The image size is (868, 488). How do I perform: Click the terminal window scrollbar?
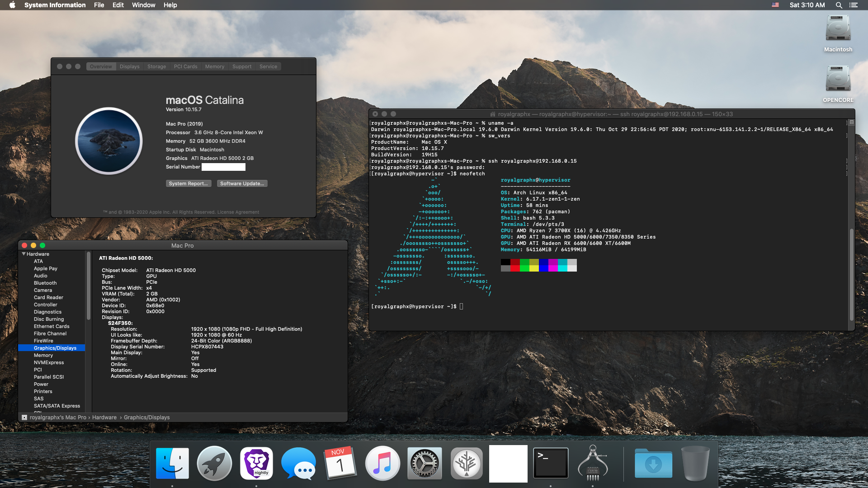[851, 275]
